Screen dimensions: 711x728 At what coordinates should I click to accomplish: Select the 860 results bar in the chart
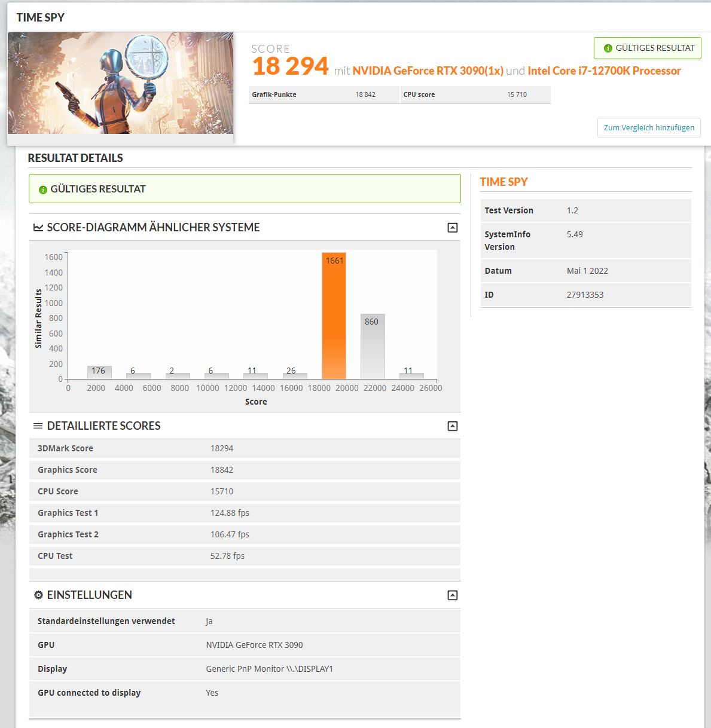point(373,347)
